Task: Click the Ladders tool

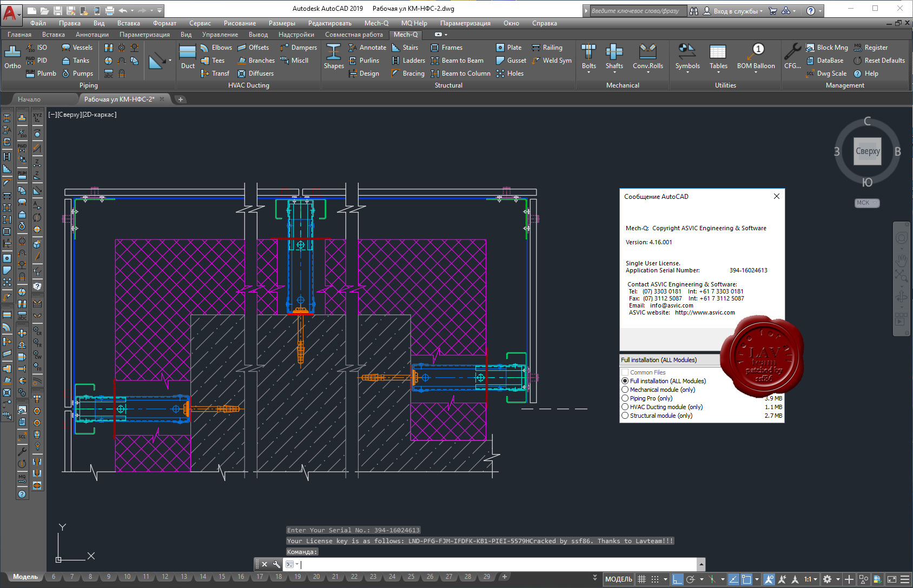Action: coord(408,61)
